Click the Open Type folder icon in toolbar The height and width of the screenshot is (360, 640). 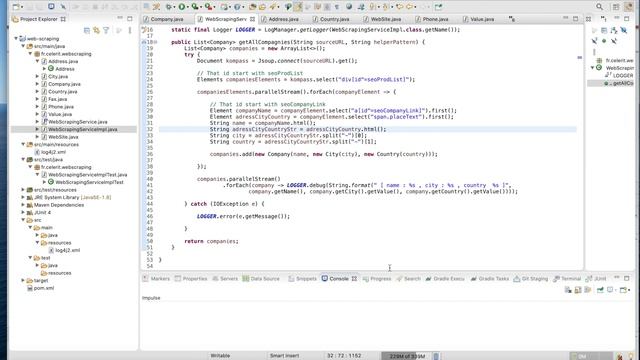(252, 7)
